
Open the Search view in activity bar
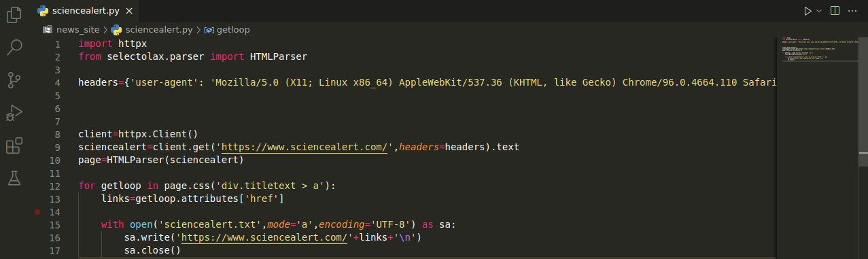click(x=14, y=48)
